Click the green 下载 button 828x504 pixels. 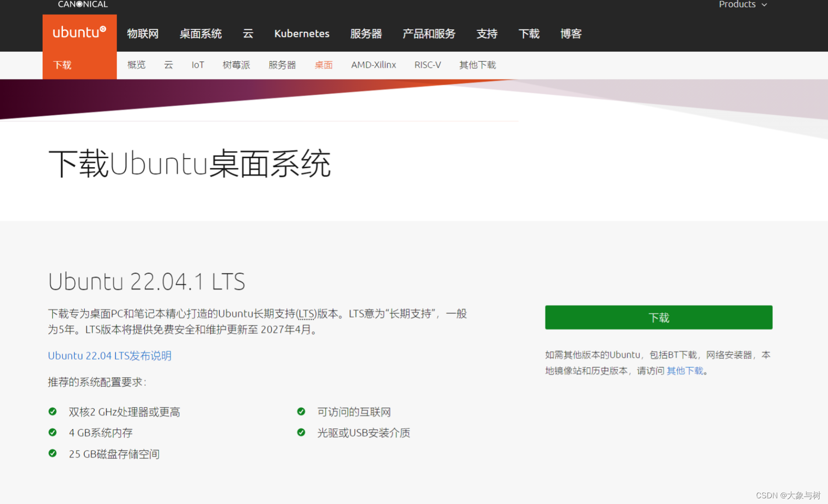click(x=659, y=318)
